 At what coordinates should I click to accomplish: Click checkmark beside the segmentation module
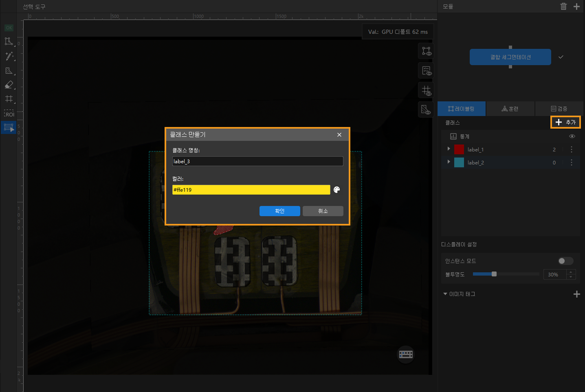coord(561,57)
